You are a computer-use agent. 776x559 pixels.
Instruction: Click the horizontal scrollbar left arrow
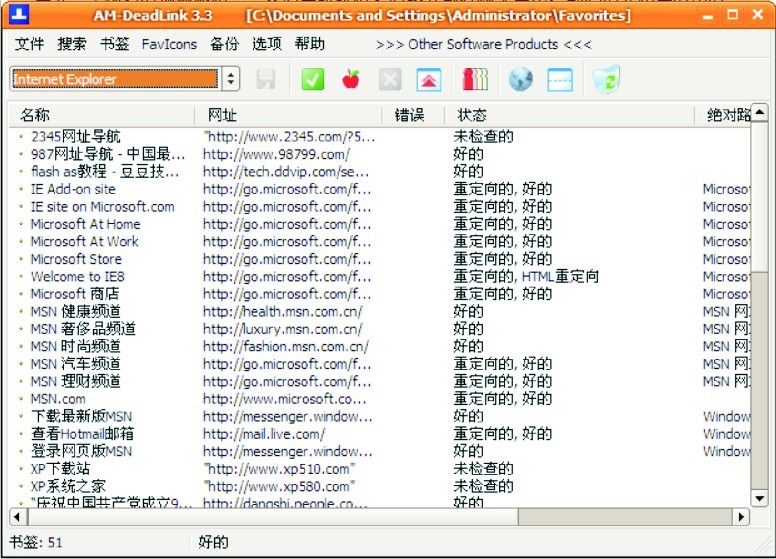pyautogui.click(x=18, y=517)
